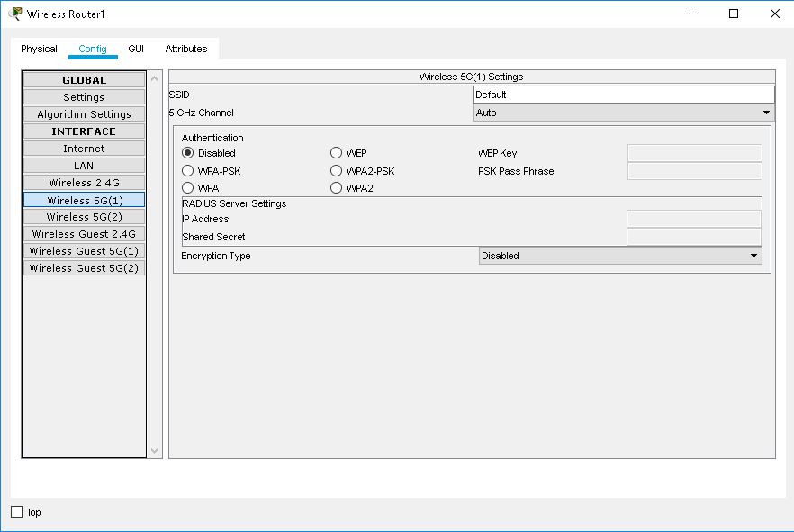Click the PSK Pass Phrase field
This screenshot has width=794, height=532.
694,171
